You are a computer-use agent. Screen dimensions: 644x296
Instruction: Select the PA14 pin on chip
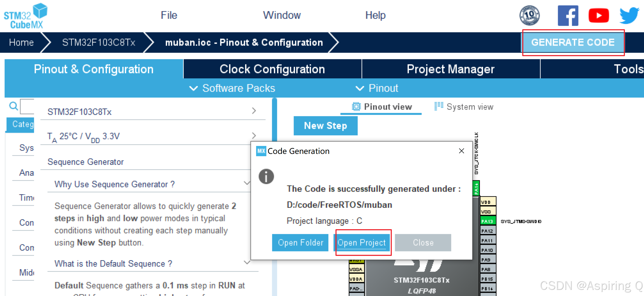476,188
